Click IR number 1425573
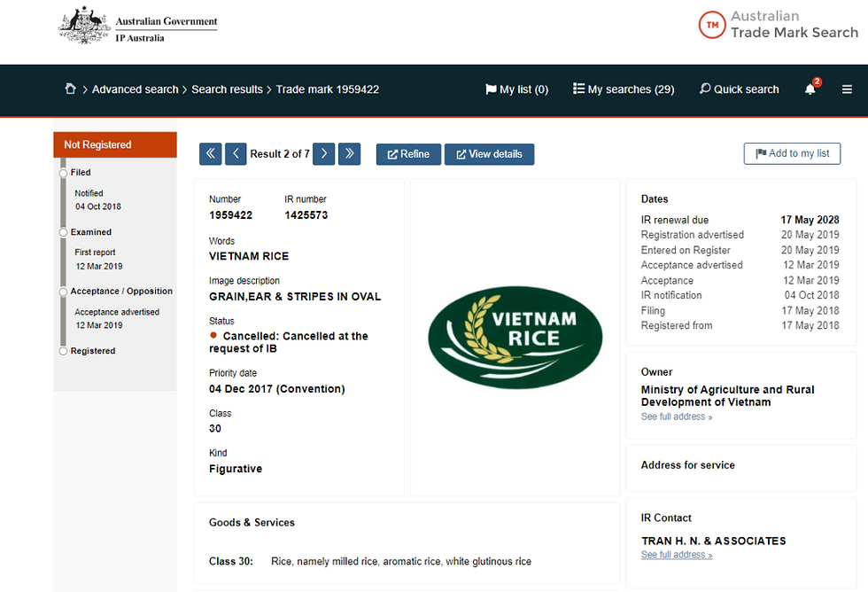 point(306,214)
